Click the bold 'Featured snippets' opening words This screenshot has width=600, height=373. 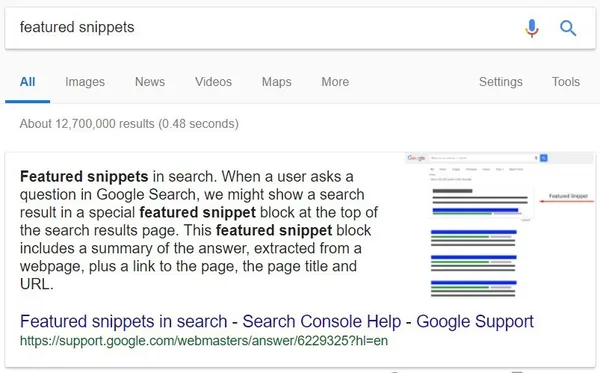(x=84, y=177)
